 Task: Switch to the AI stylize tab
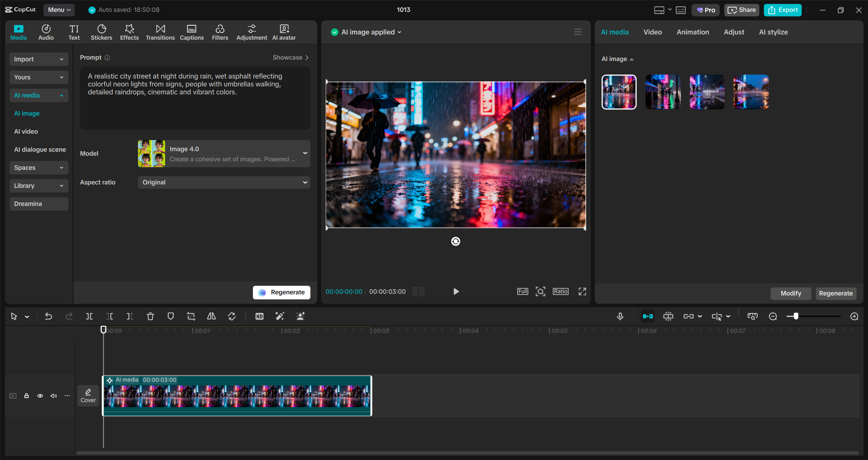(773, 32)
